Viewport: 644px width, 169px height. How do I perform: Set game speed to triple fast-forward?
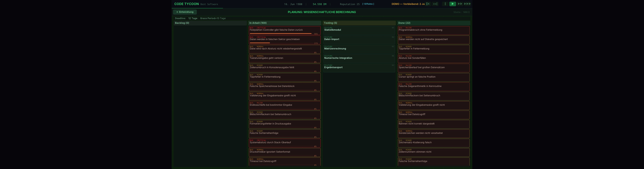(467, 4)
